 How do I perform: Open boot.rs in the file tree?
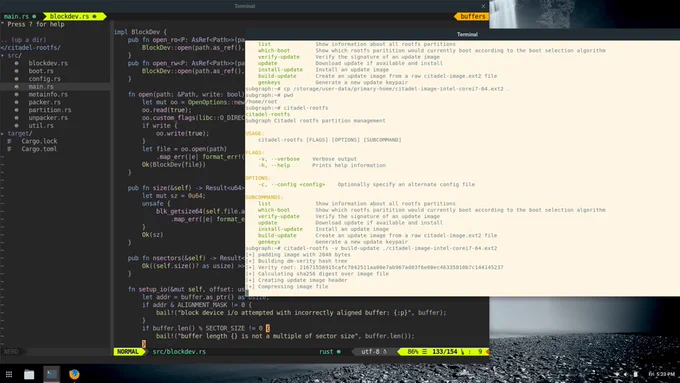[x=41, y=71]
